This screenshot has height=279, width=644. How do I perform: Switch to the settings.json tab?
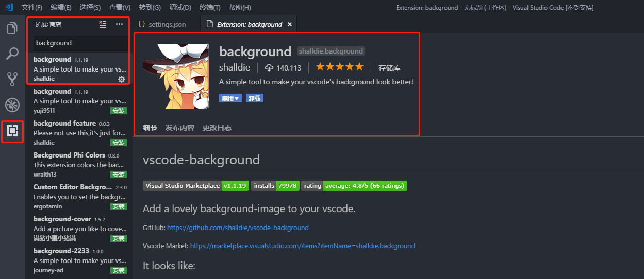click(x=166, y=24)
